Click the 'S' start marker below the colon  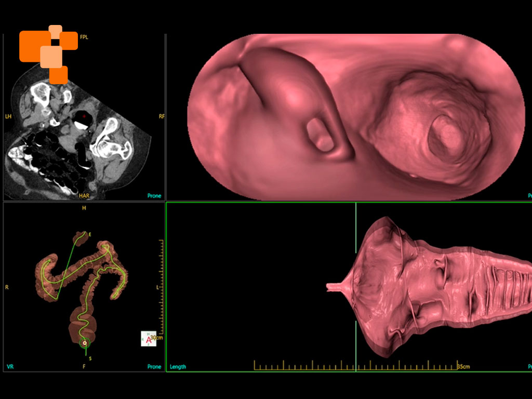click(90, 358)
